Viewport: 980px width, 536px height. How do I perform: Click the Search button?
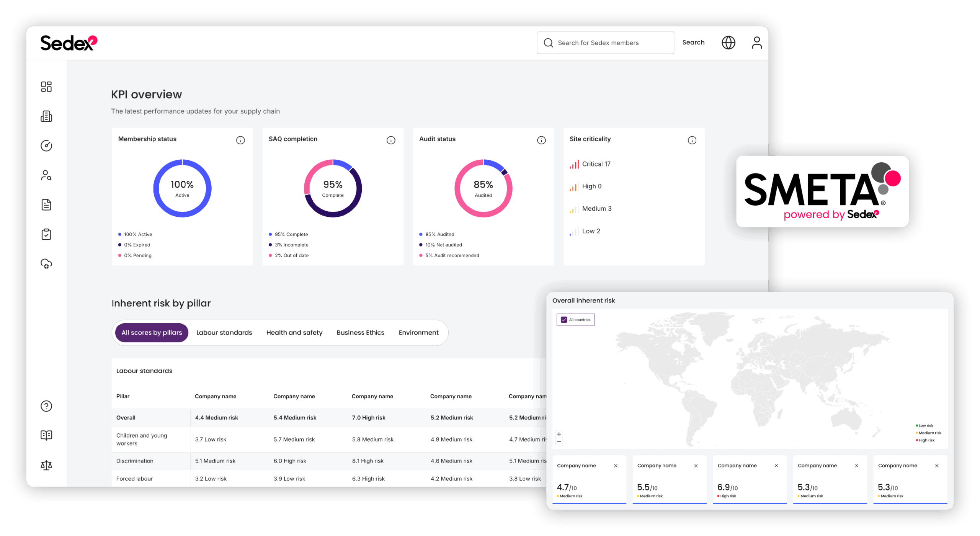693,42
